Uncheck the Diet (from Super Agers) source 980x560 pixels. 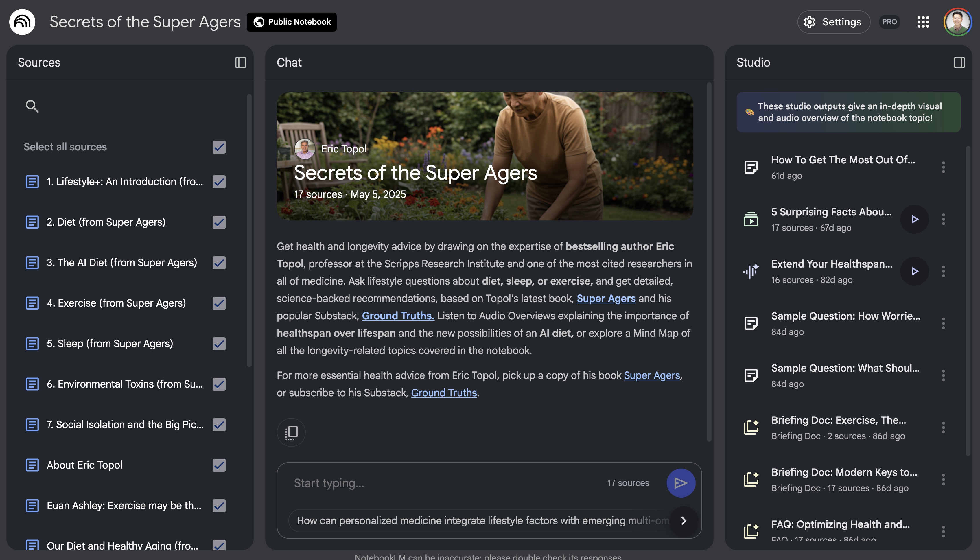point(219,222)
